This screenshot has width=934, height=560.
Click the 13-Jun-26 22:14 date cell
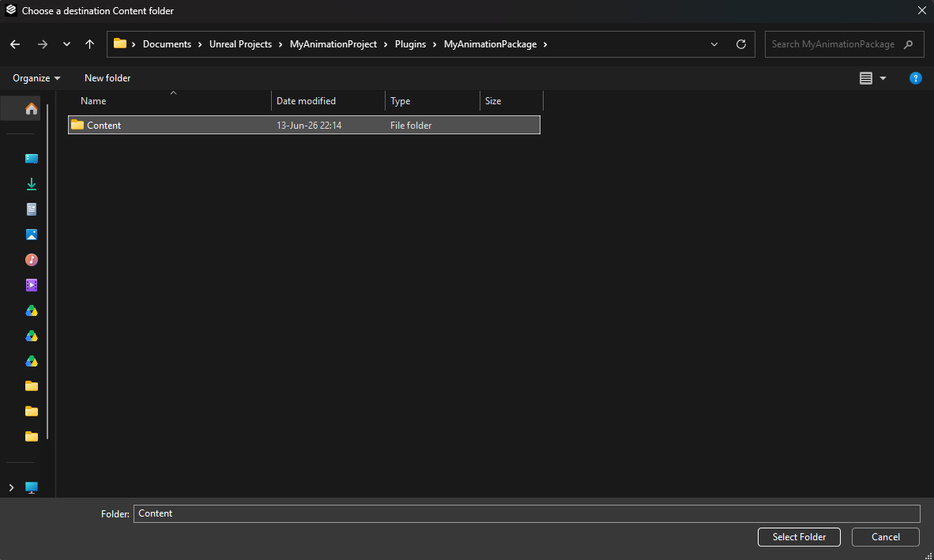309,125
